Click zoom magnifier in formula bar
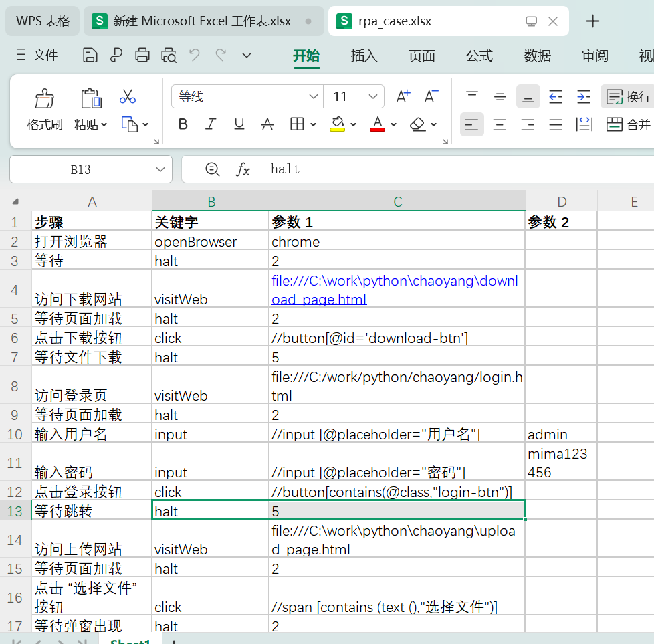 pos(212,169)
